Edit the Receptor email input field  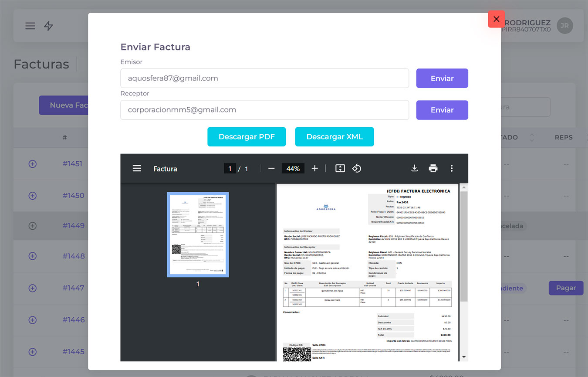coord(264,110)
